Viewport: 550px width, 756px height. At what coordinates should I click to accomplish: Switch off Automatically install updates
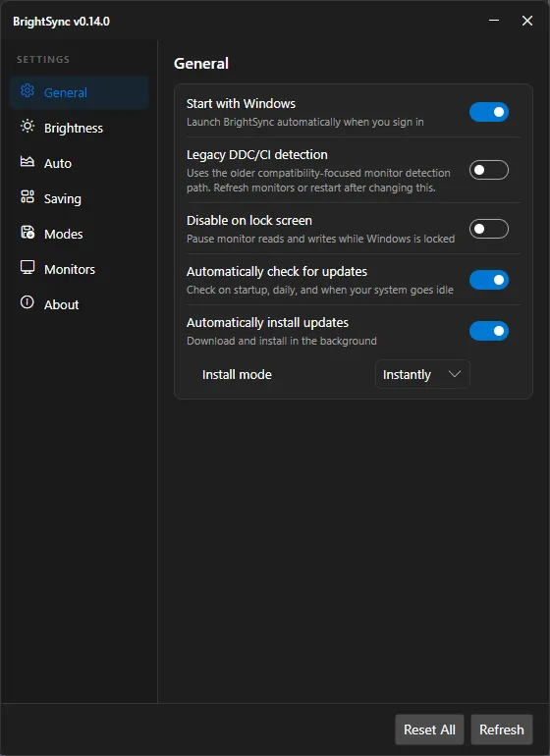click(x=489, y=331)
